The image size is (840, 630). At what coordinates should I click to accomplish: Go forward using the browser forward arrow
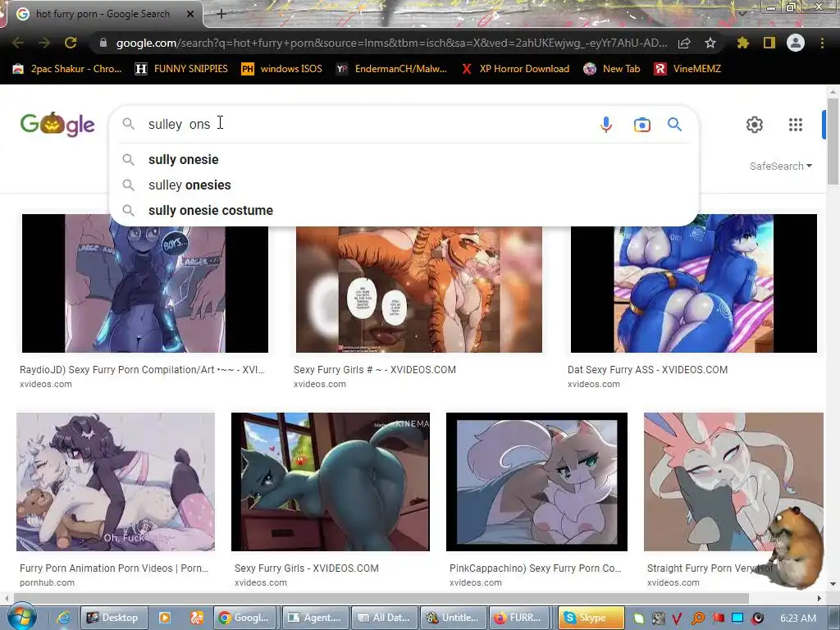44,43
